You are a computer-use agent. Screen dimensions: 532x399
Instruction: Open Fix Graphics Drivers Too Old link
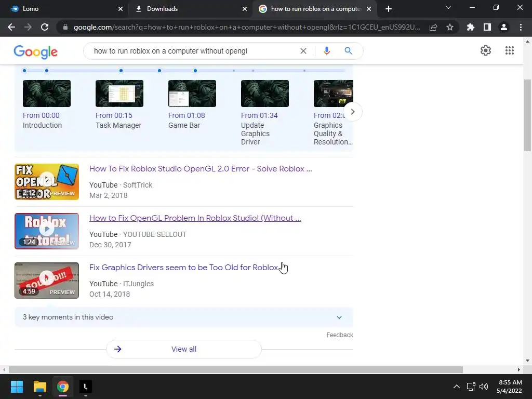coord(183,268)
